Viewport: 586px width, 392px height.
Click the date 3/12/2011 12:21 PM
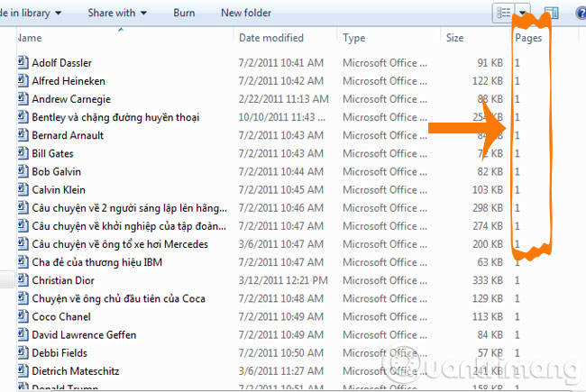click(283, 280)
